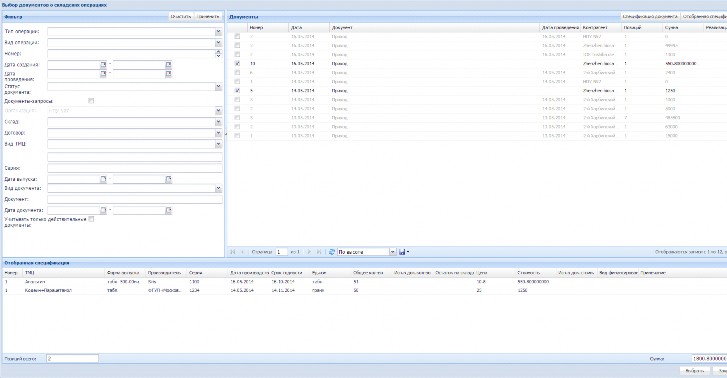Expand the 'Вид документа' dropdown

(218, 188)
